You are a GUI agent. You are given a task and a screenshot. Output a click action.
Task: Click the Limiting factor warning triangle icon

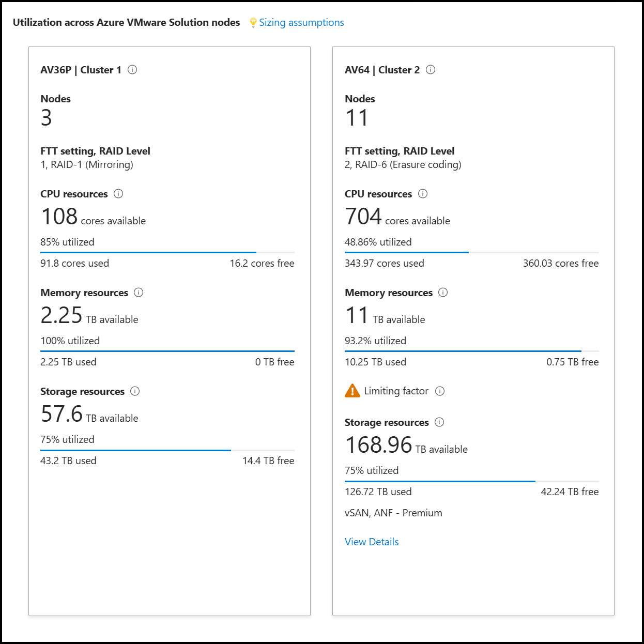coord(352,391)
